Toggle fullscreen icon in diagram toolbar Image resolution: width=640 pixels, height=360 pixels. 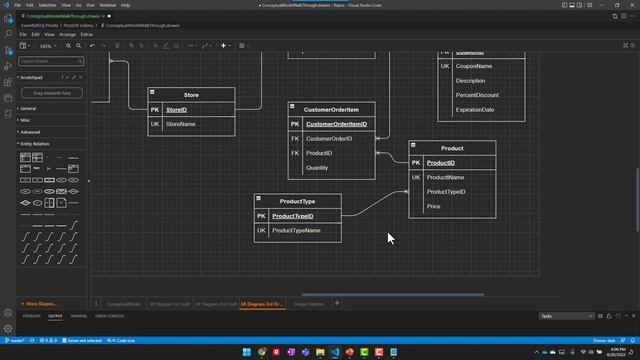[x=625, y=45]
